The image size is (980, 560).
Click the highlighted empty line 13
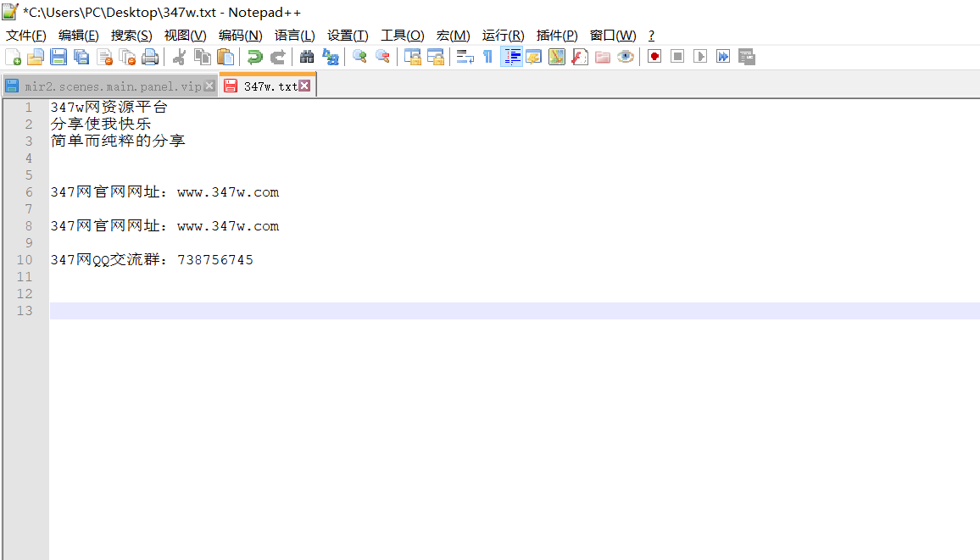point(515,311)
